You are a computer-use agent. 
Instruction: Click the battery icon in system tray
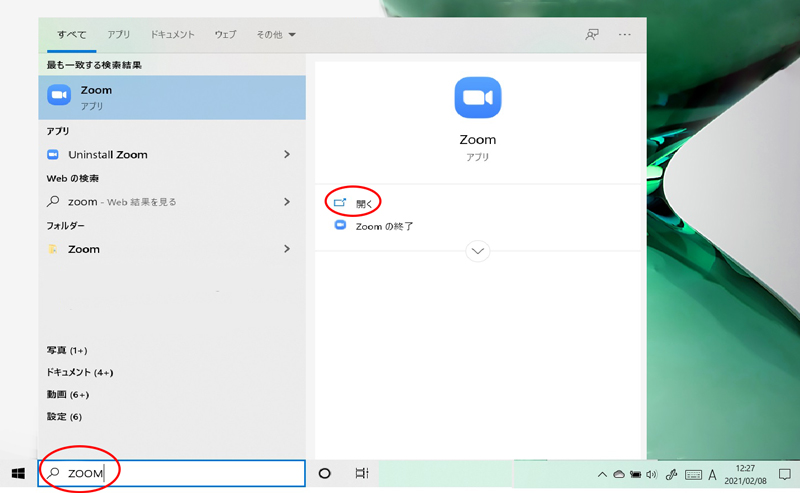(x=635, y=475)
